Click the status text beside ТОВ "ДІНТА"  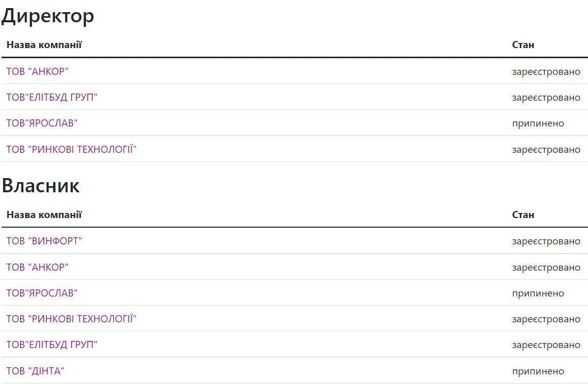pyautogui.click(x=538, y=371)
